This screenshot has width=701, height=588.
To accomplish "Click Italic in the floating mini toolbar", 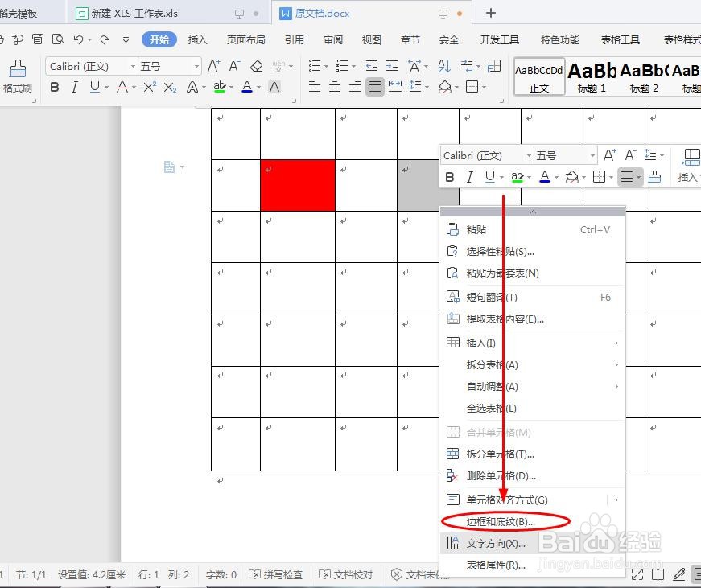I will (469, 178).
